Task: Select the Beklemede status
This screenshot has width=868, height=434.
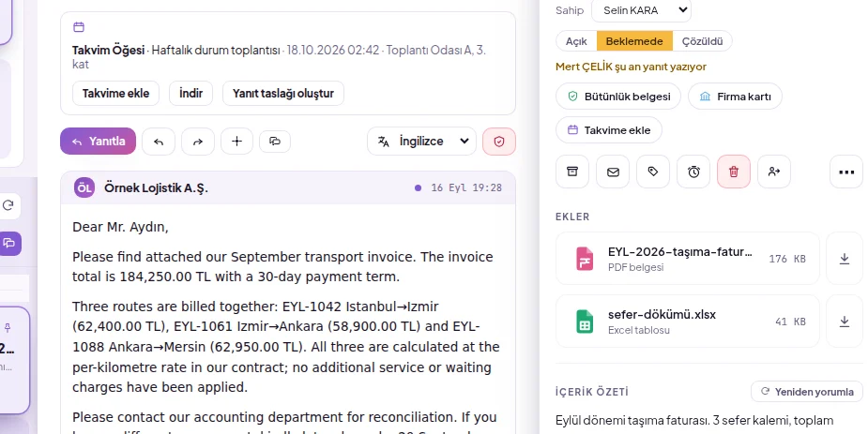Action: 634,41
